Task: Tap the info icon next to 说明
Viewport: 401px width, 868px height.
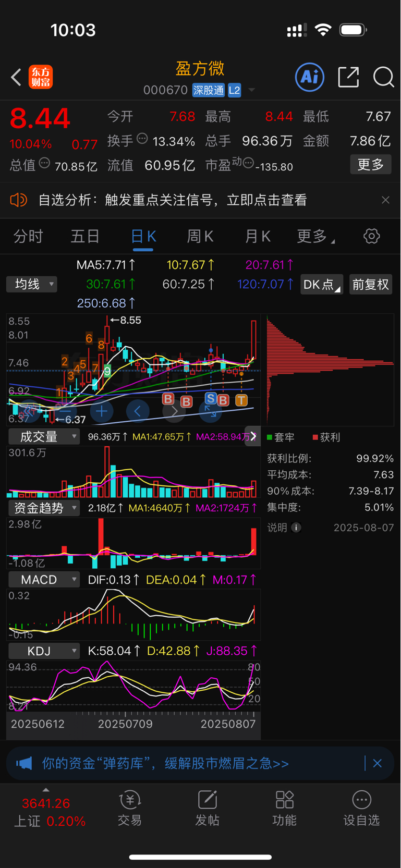Action: tap(296, 528)
